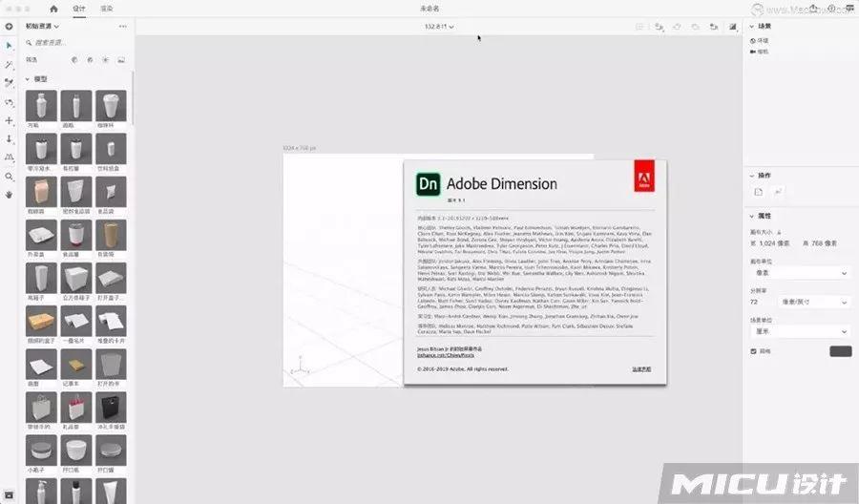Viewport: 859px width, 504px height.
Task: Choose the Select arrow tool
Action: click(9, 46)
